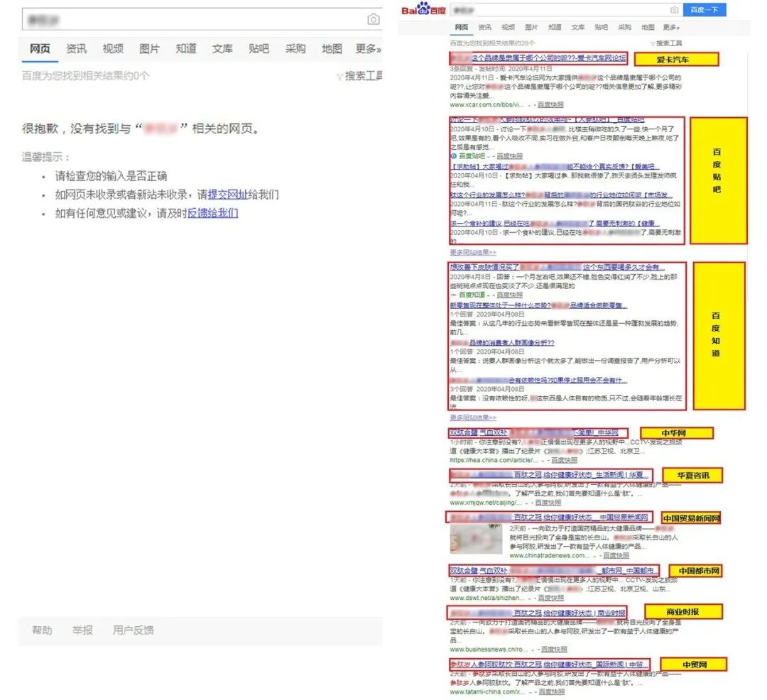Click the dropdown arrow after www.xmjqw.net URL
Screen dimensions: 767x700
click(x=526, y=503)
